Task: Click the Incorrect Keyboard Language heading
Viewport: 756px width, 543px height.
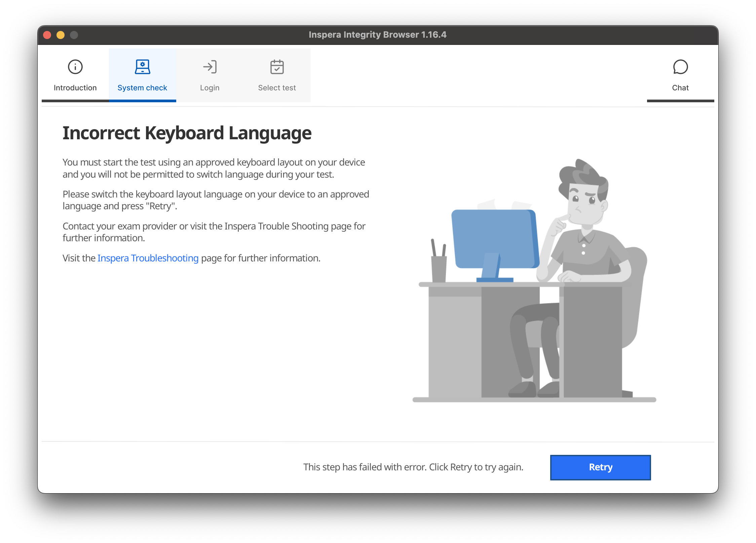Action: 187,133
